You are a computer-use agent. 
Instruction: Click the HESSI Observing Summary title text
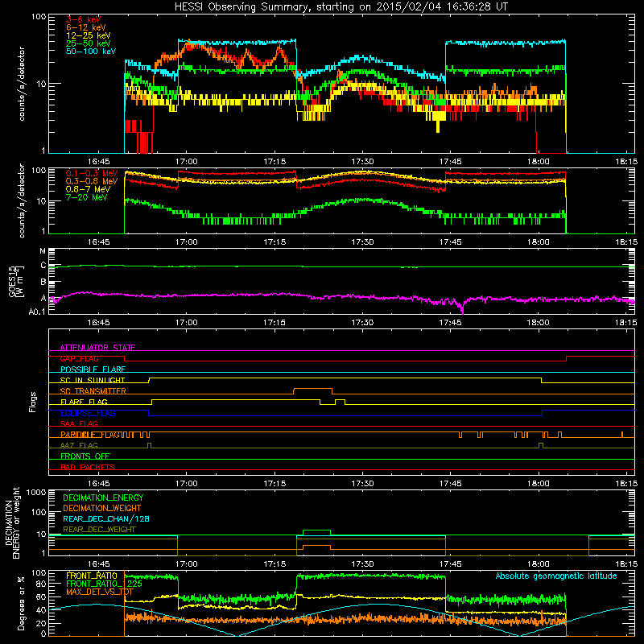341,7
